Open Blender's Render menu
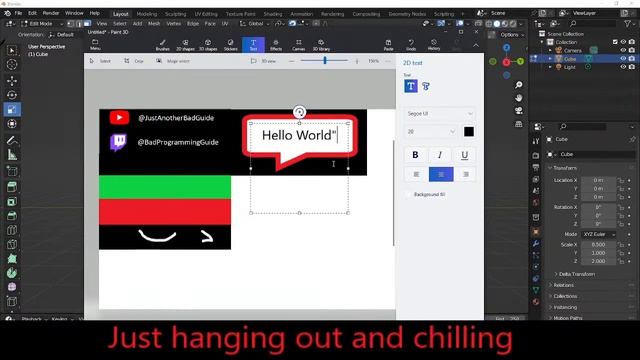640x360 pixels. (51, 13)
